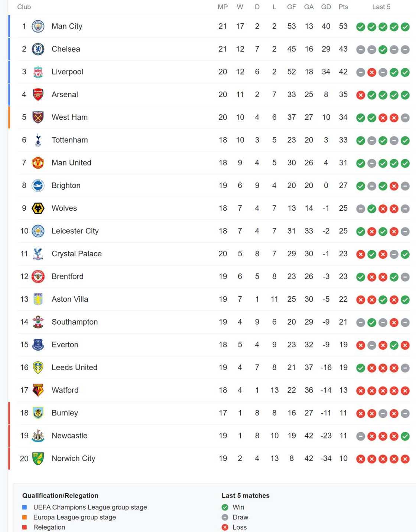Click the Man City club crest
The width and height of the screenshot is (416, 532).
point(38,26)
